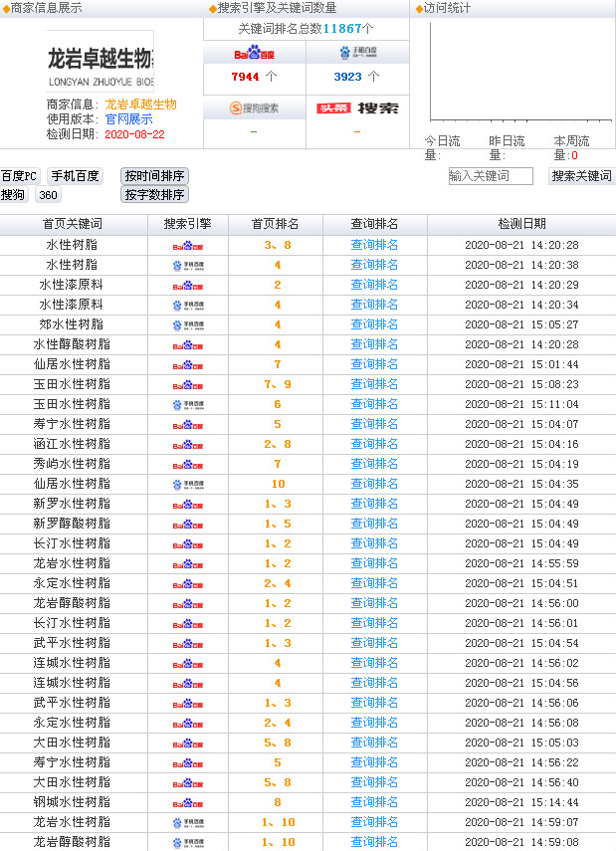Click the Baidu icon for 郊水性树脂 row

[x=188, y=324]
